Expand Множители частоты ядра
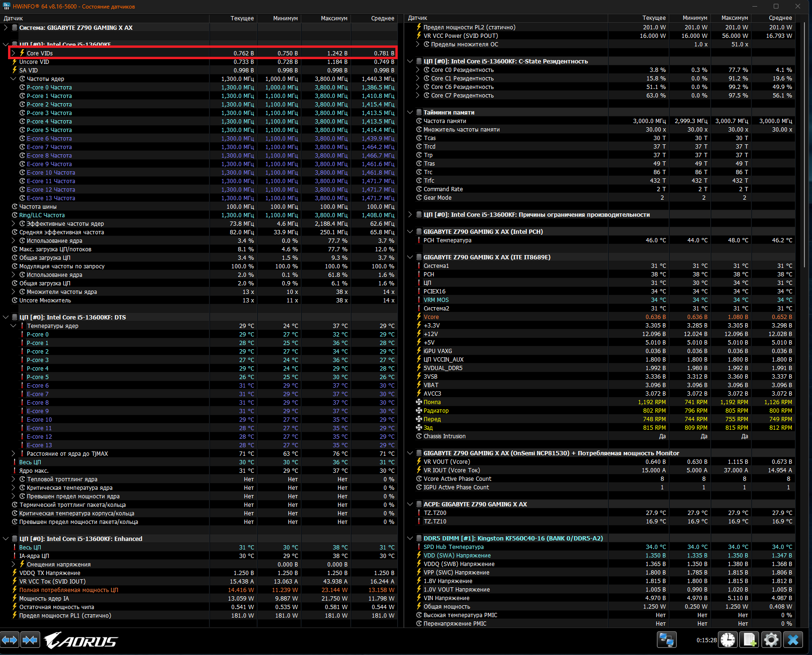This screenshot has height=655, width=812. coord(13,292)
